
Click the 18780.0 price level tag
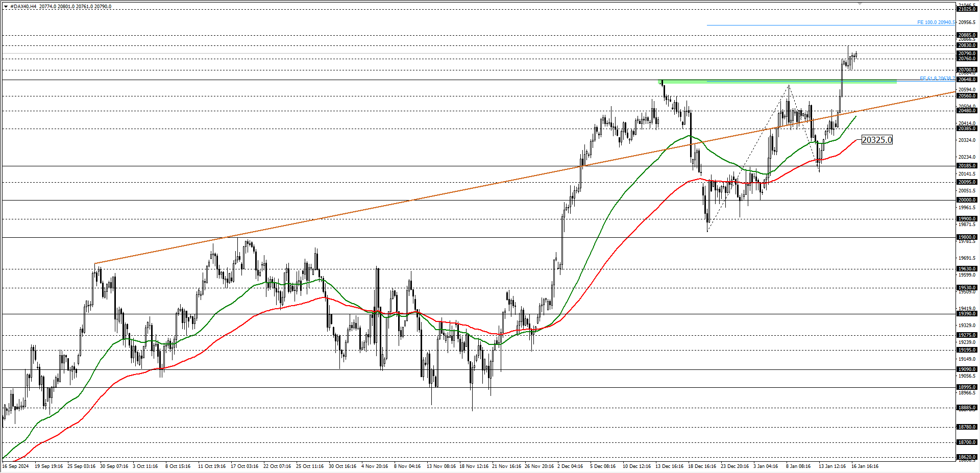point(967,427)
